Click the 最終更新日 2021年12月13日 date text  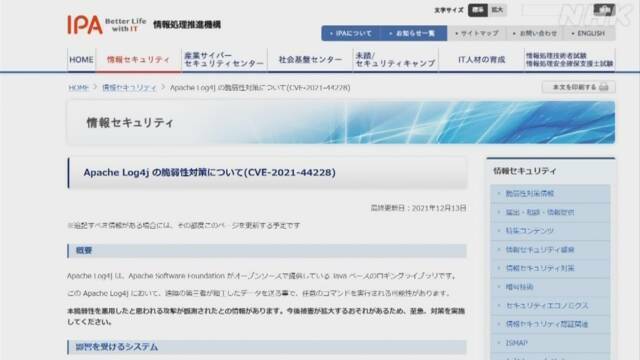coord(418,208)
